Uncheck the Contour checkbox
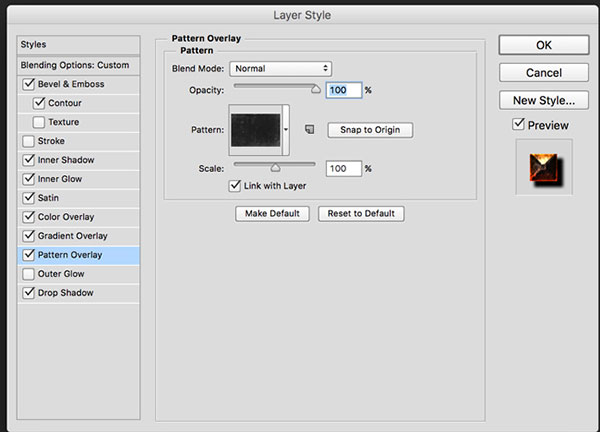 click(x=39, y=103)
